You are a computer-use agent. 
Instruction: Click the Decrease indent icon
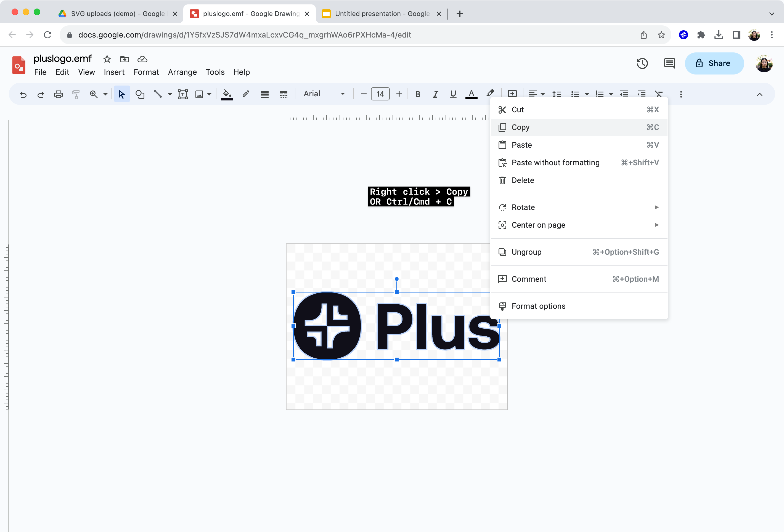pos(624,94)
